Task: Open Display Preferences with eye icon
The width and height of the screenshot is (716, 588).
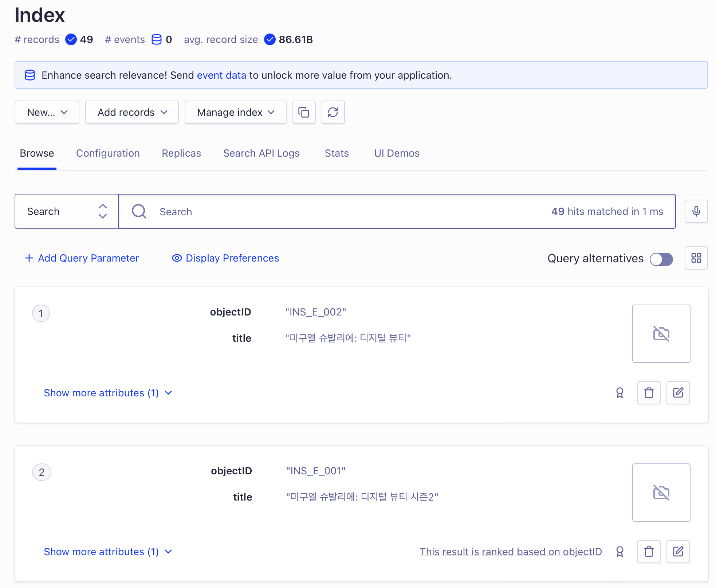Action: 225,258
